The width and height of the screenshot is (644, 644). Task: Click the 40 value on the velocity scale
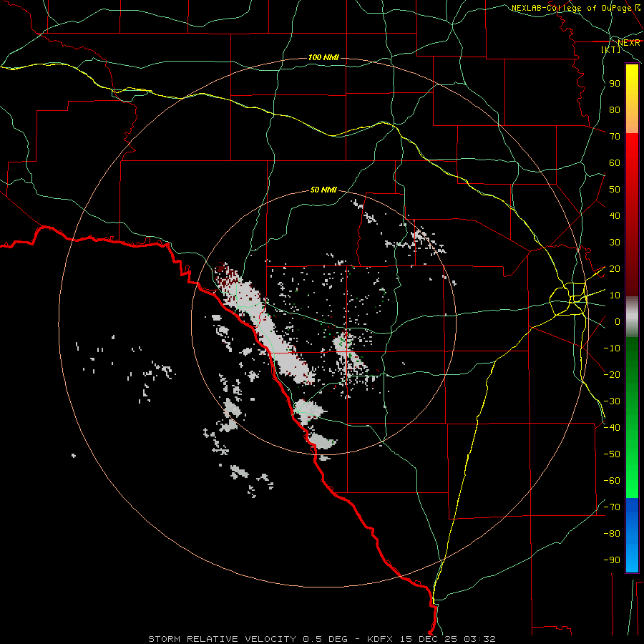coord(615,216)
